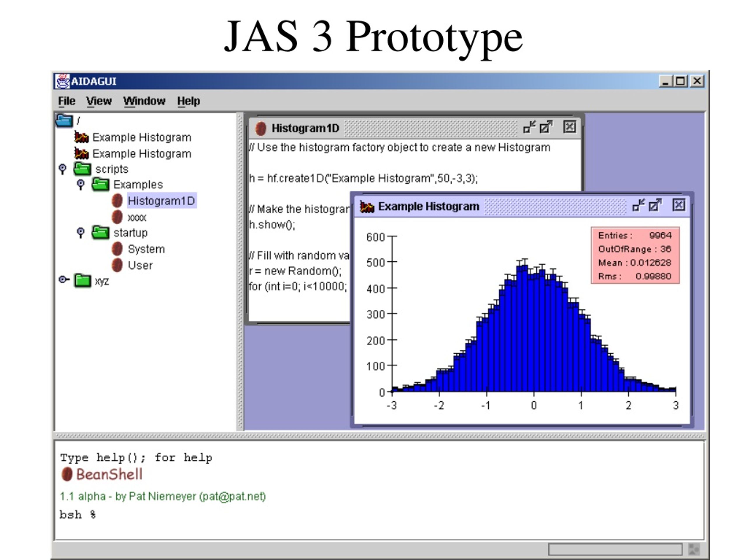Screen dimensions: 747x560
Task: Click the 600 label on the y axis
Action: (376, 237)
